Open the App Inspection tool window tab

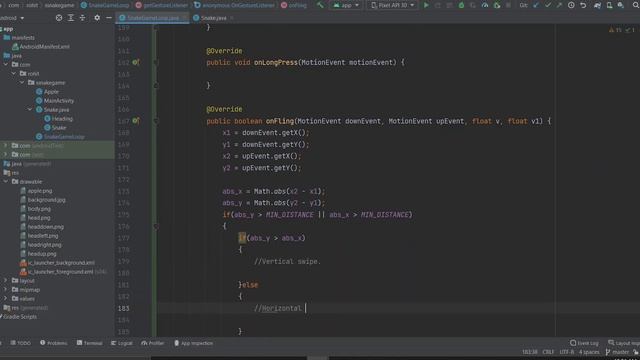click(x=193, y=343)
